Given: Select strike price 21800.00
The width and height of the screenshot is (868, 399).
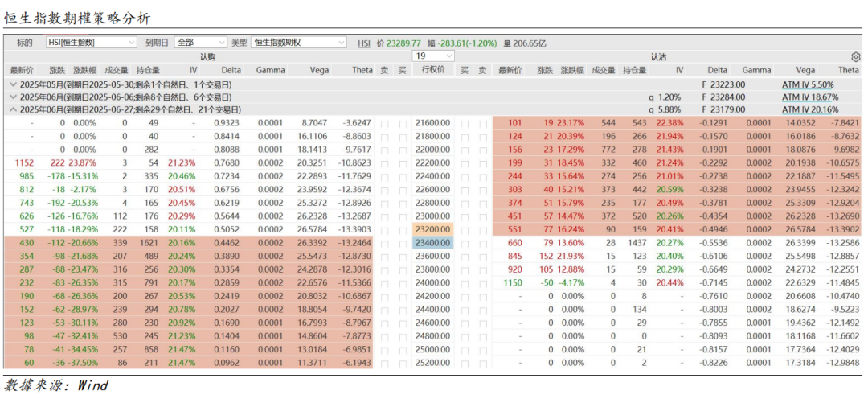Looking at the screenshot, I should pos(433,135).
